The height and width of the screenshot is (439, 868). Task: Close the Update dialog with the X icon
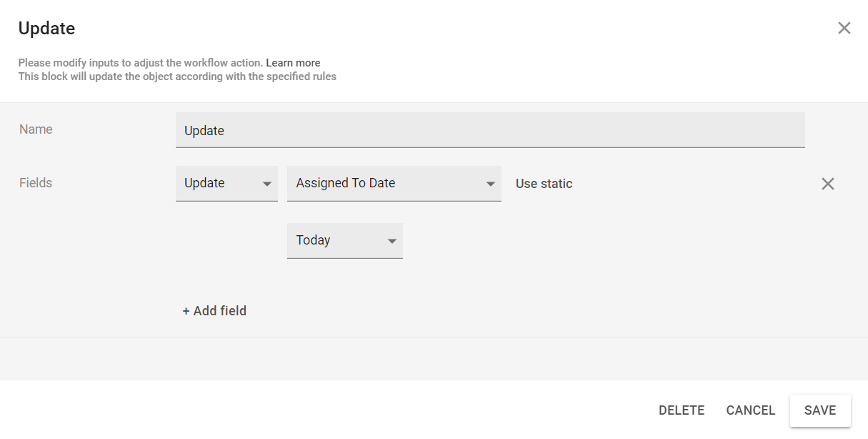tap(844, 28)
